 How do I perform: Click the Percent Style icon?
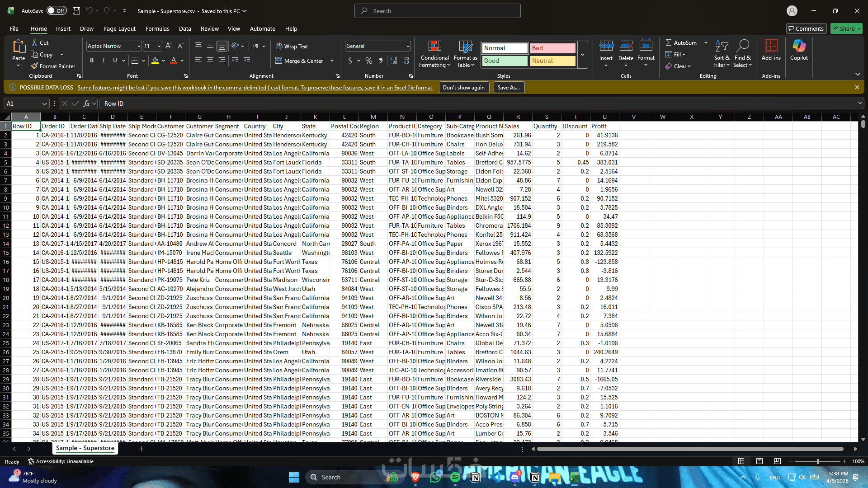point(369,61)
